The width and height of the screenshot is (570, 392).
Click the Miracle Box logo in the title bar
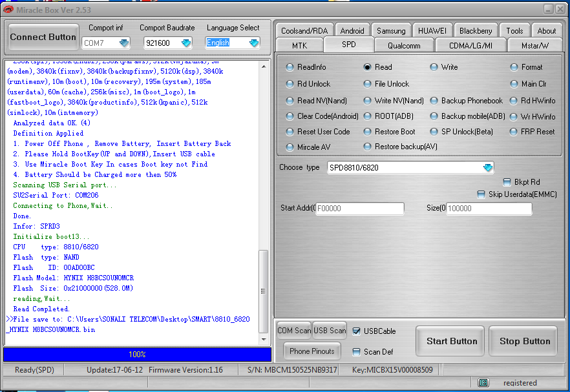point(9,9)
